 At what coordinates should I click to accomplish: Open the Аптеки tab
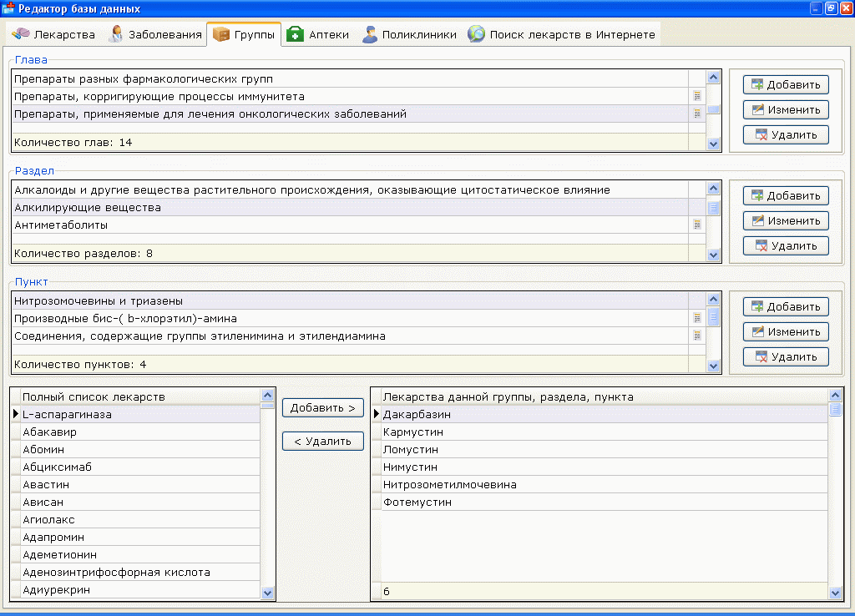[x=318, y=34]
